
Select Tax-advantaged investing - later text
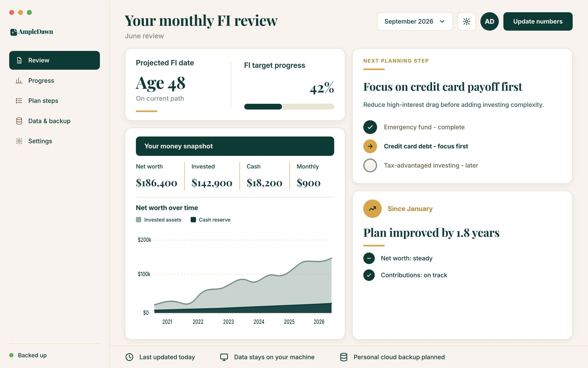(431, 165)
